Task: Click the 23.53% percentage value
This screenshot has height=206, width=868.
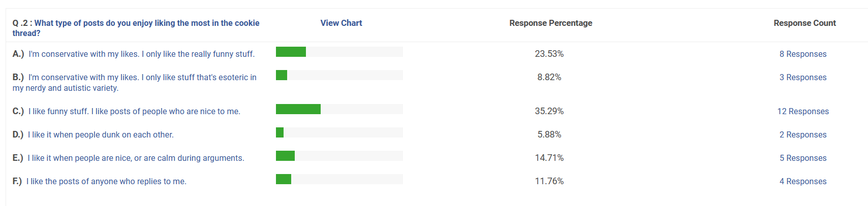Action: [x=549, y=54]
